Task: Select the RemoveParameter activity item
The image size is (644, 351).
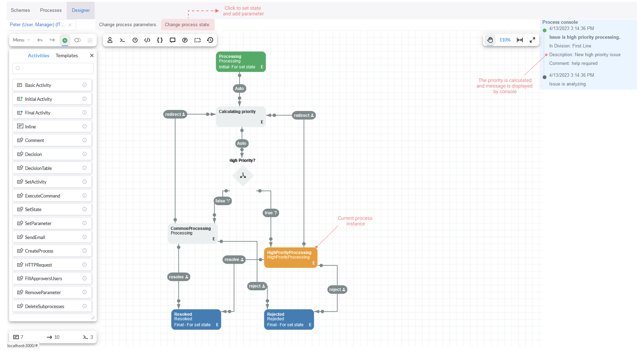Action: pyautogui.click(x=52, y=292)
